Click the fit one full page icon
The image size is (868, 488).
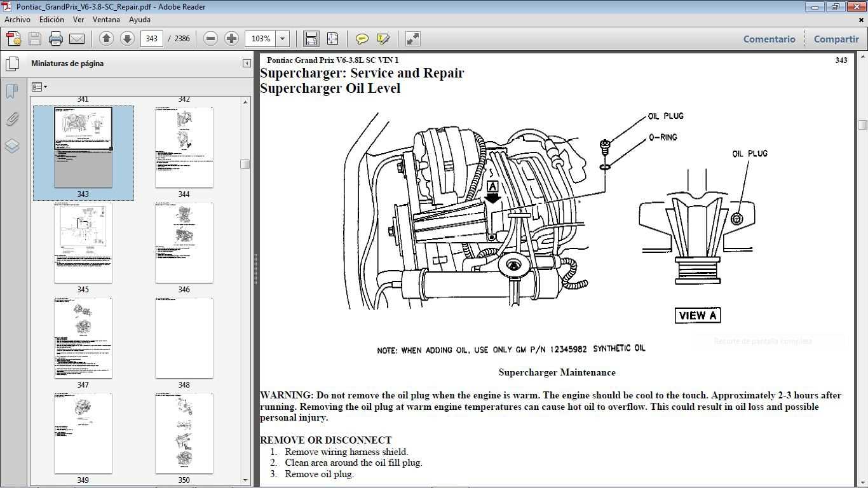coord(332,39)
